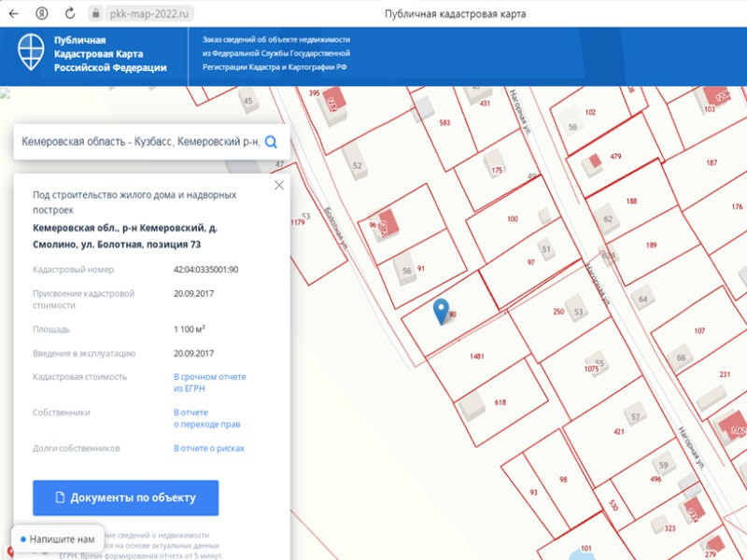Focus the Кемеровская область search field
The height and width of the screenshot is (560, 747).
(x=138, y=142)
